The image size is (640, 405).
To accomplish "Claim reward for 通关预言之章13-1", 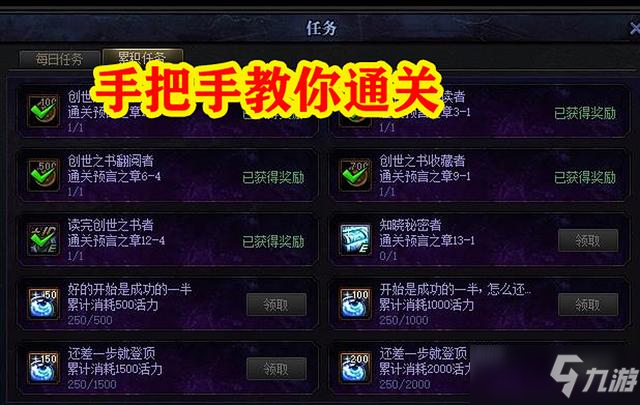I will [588, 240].
